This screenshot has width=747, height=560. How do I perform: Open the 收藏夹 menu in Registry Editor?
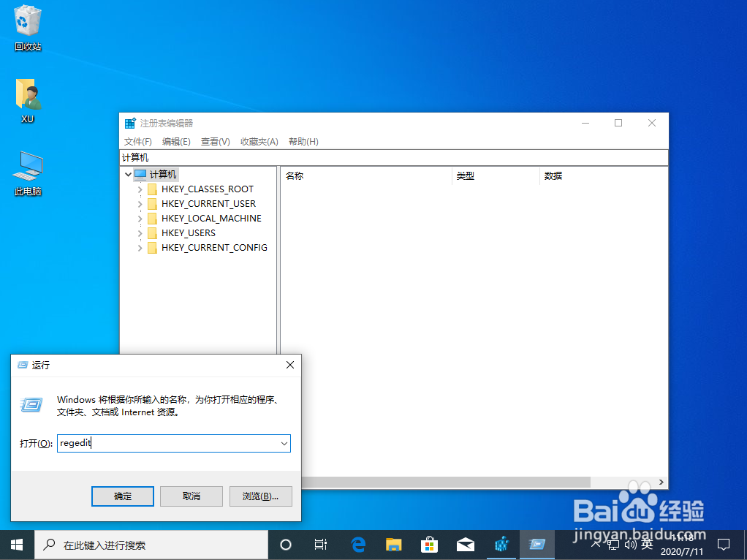(x=259, y=141)
